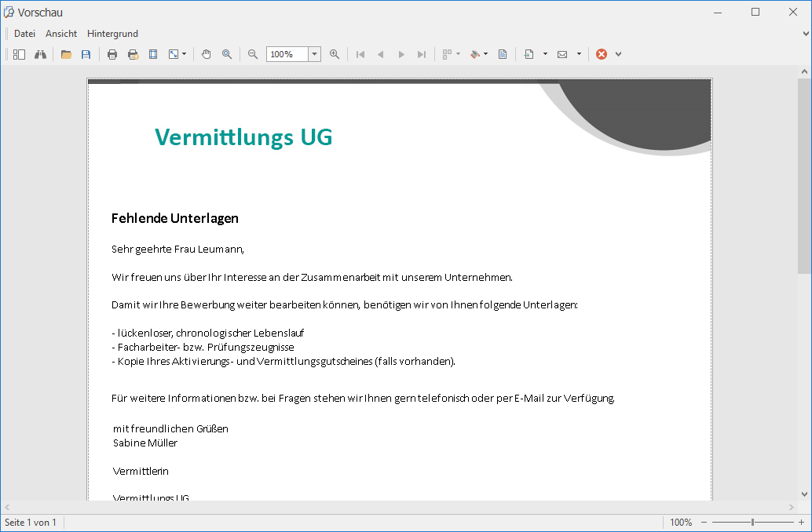This screenshot has width=812, height=532.
Task: Click the 'Facharbeiter- bzw. Prüfungszeugnisse' line
Action: [203, 348]
